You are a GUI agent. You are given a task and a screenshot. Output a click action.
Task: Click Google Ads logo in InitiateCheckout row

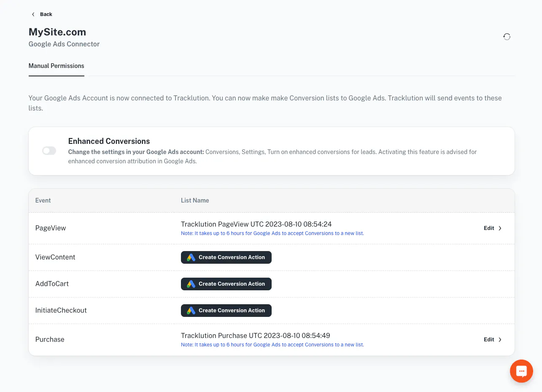pyautogui.click(x=191, y=311)
